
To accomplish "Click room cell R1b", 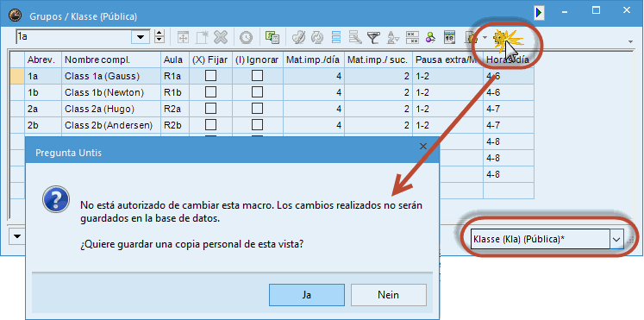I will click(x=175, y=92).
